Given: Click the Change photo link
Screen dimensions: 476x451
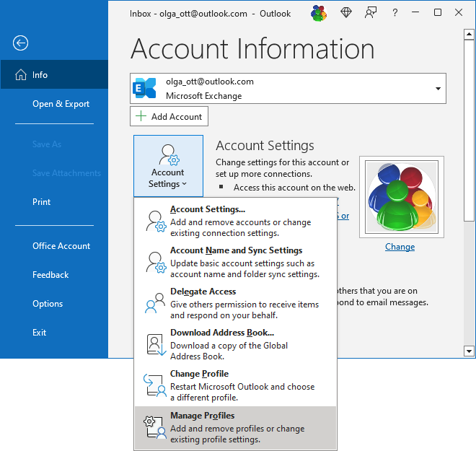Looking at the screenshot, I should click(x=400, y=247).
